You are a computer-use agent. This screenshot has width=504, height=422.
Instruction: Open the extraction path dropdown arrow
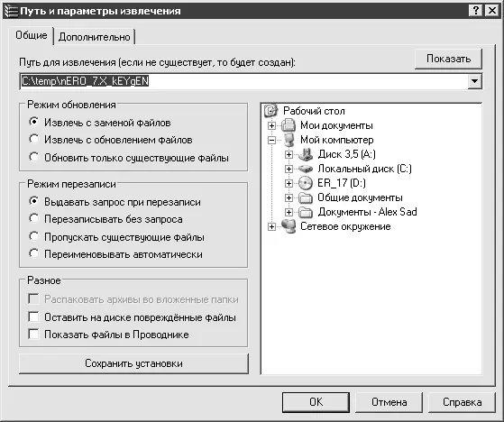coord(475,81)
